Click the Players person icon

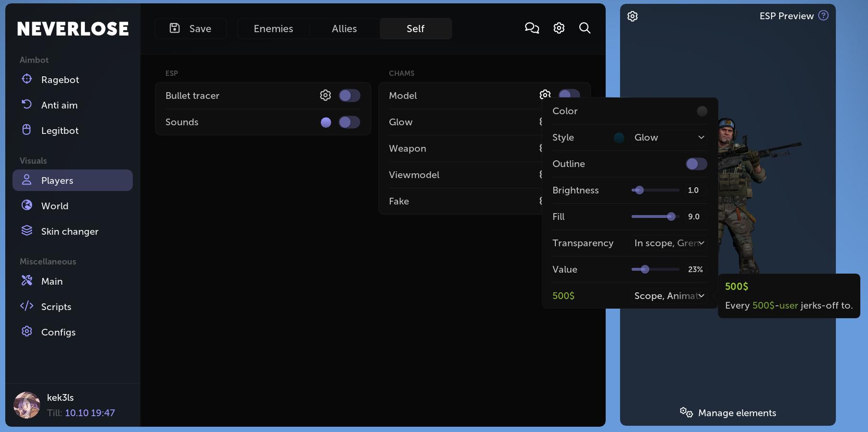(27, 180)
